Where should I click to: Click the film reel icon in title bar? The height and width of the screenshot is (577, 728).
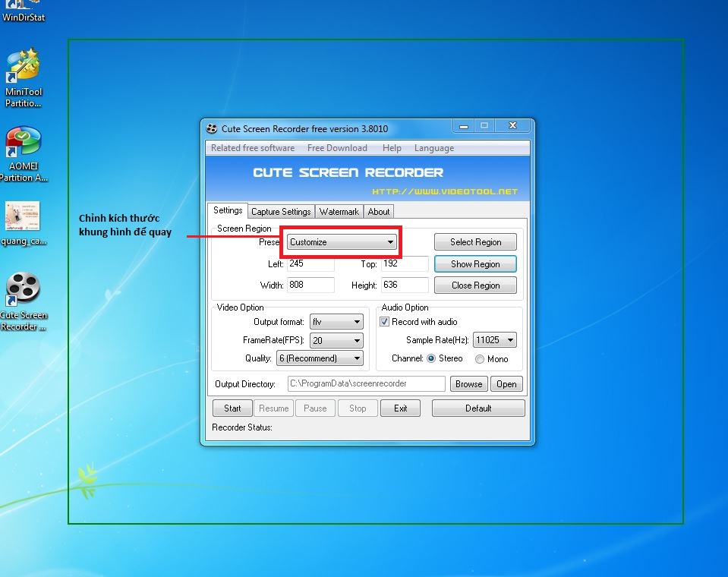pyautogui.click(x=211, y=128)
